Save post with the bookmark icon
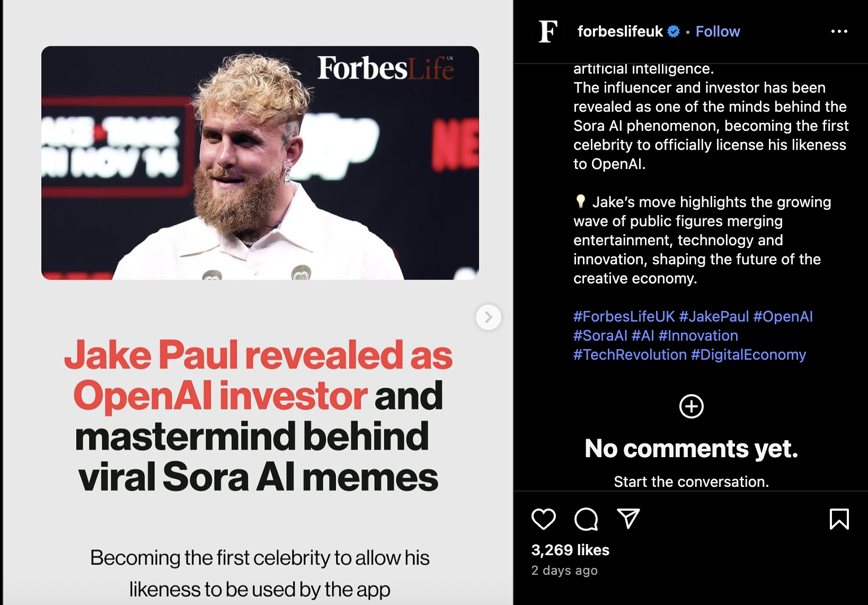Screen dimensions: 868x605 (839, 519)
